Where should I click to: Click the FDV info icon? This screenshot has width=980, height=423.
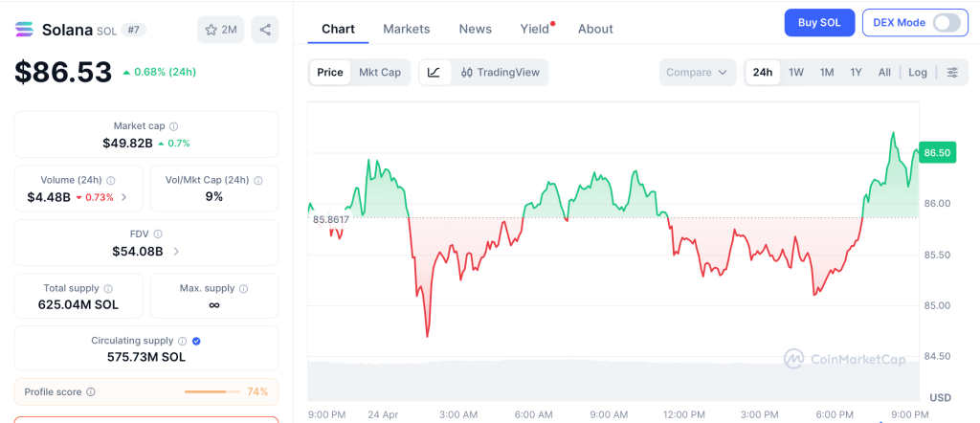coord(158,234)
